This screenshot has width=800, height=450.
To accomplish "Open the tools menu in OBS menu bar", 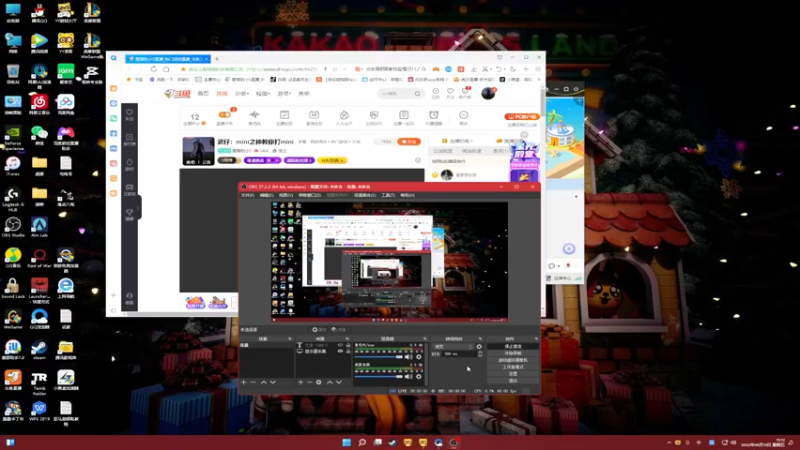I will (x=388, y=195).
